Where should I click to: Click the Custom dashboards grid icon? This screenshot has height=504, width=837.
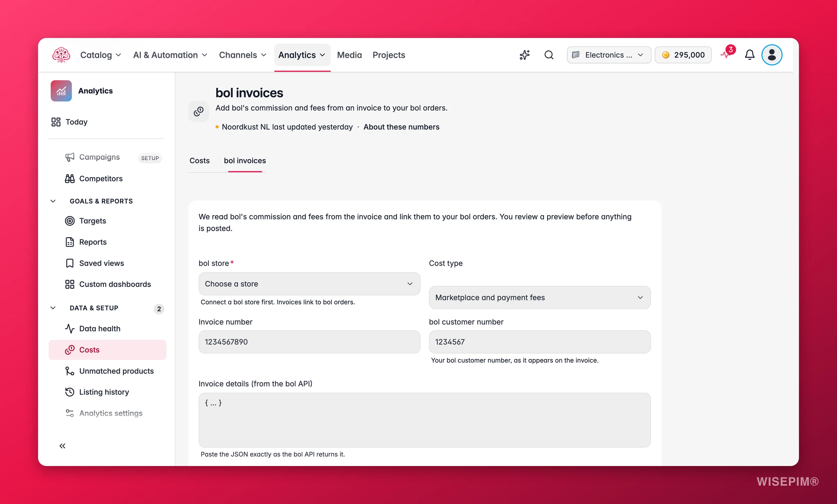coord(70,284)
